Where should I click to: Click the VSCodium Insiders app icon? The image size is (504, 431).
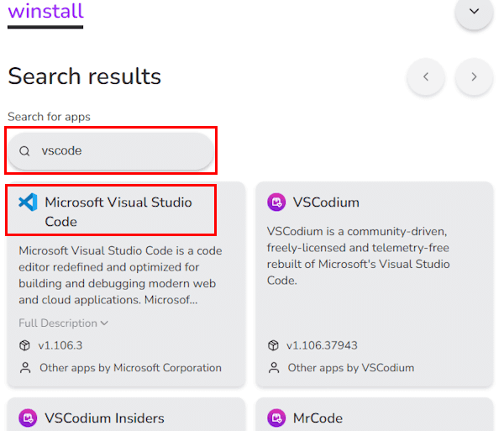tap(28, 418)
